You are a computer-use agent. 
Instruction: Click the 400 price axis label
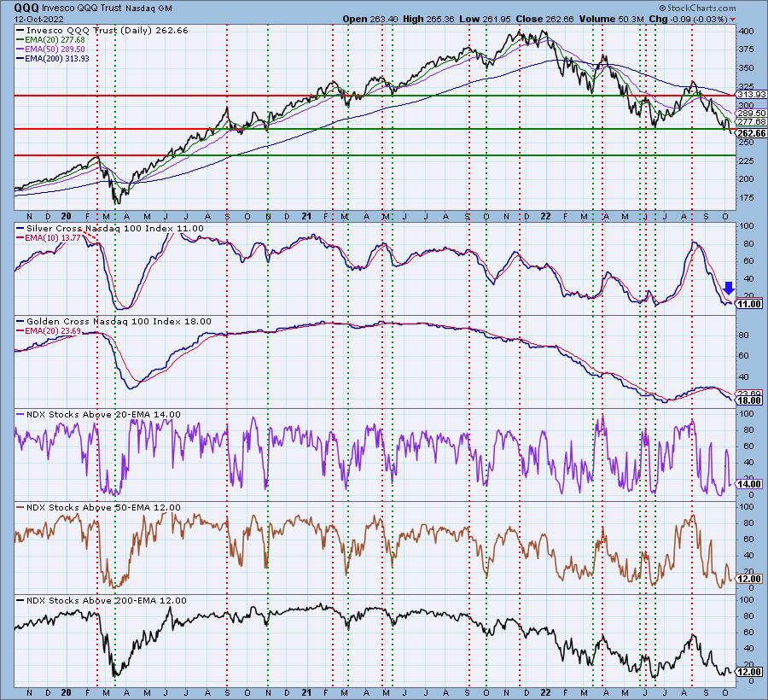click(x=746, y=32)
